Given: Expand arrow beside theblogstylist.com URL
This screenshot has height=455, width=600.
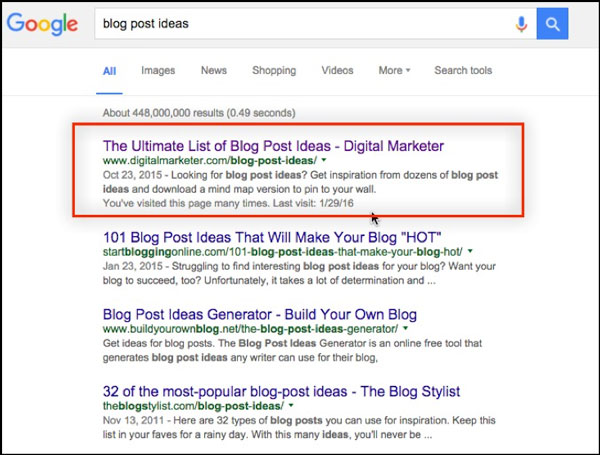Looking at the screenshot, I should [291, 405].
